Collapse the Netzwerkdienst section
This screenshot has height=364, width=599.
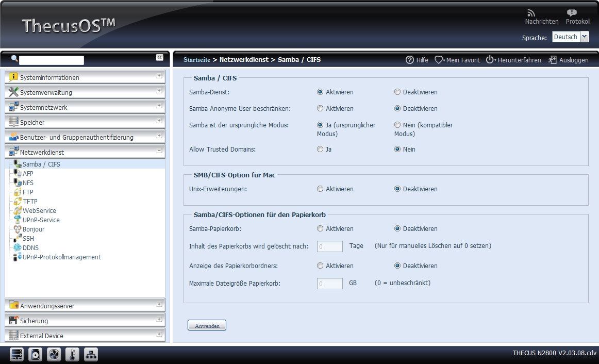pyautogui.click(x=159, y=151)
